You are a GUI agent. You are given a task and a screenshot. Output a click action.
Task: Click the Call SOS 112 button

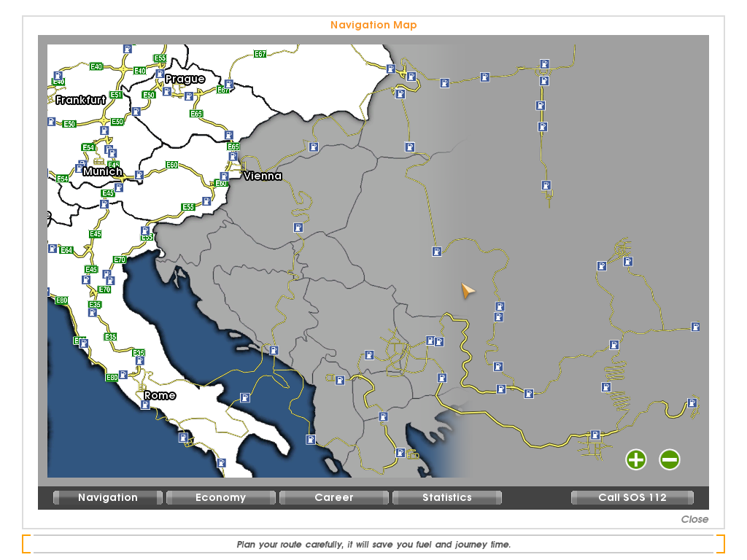(x=632, y=497)
